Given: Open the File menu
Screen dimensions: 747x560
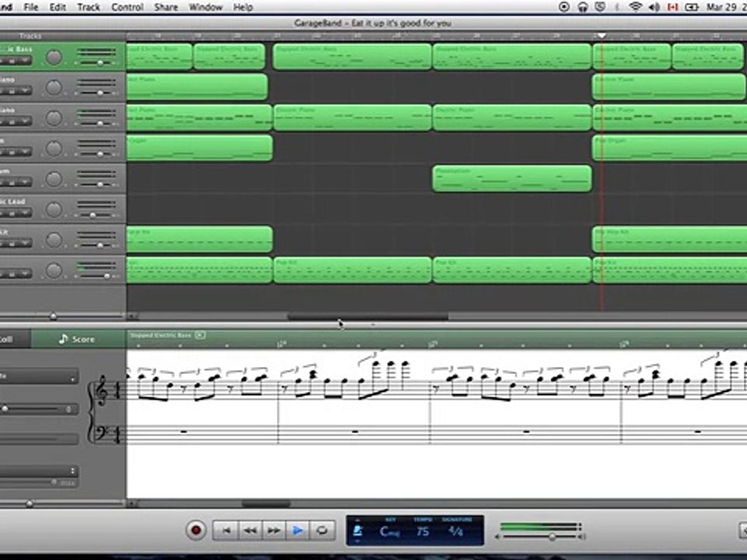Looking at the screenshot, I should [31, 7].
